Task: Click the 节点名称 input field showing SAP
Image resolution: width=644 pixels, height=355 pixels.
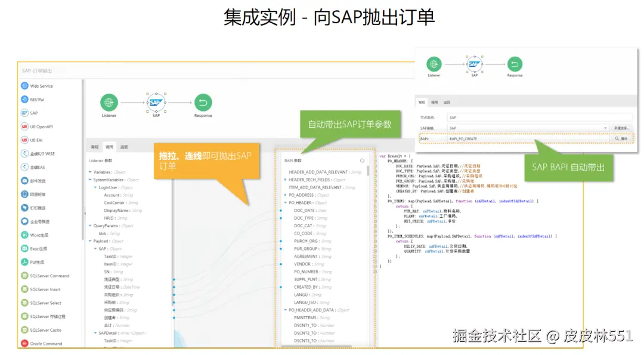Action: pyautogui.click(x=537, y=116)
